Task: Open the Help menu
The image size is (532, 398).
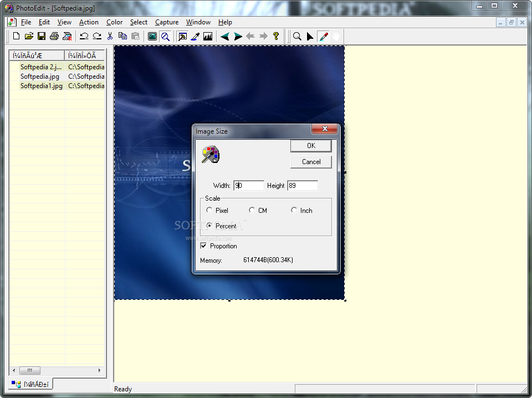Action: [225, 22]
